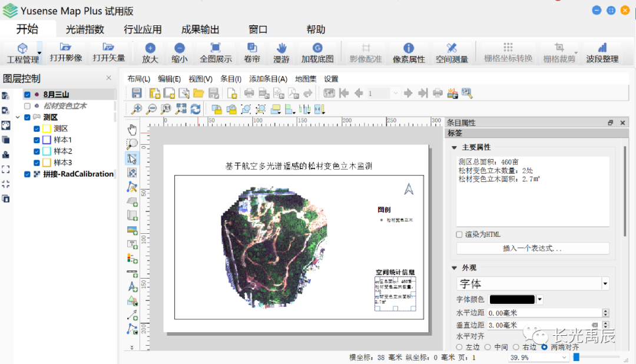Open the 字体 font dropdown
The height and width of the screenshot is (364, 636).
(605, 284)
